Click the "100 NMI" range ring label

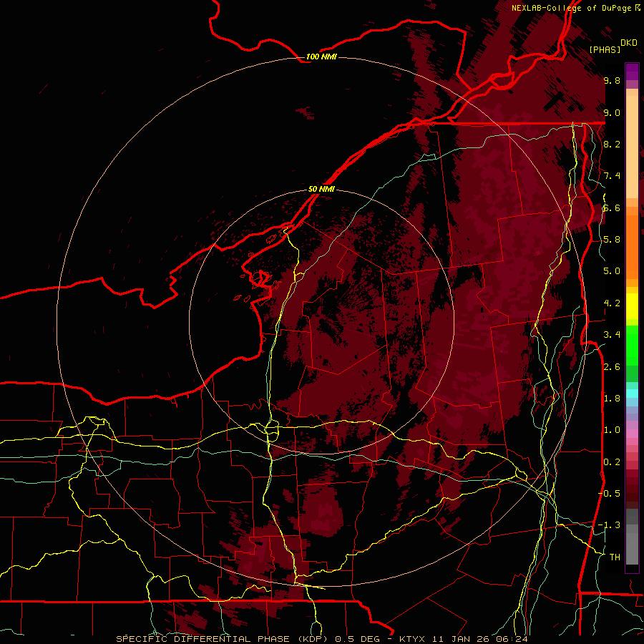click(x=321, y=57)
